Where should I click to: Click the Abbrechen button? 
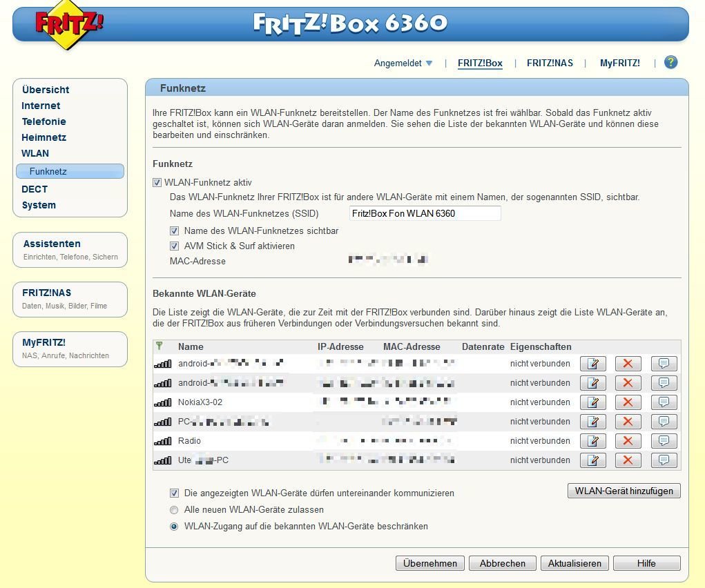[502, 563]
